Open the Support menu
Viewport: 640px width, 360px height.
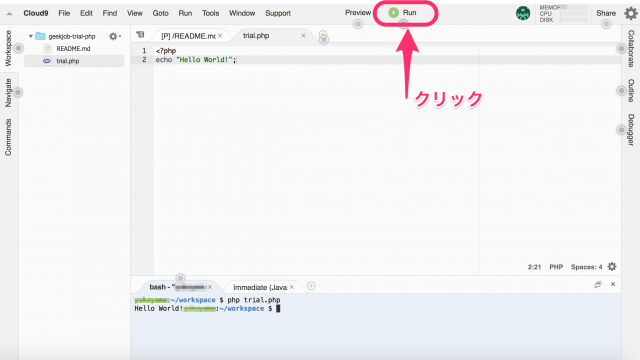coord(278,13)
